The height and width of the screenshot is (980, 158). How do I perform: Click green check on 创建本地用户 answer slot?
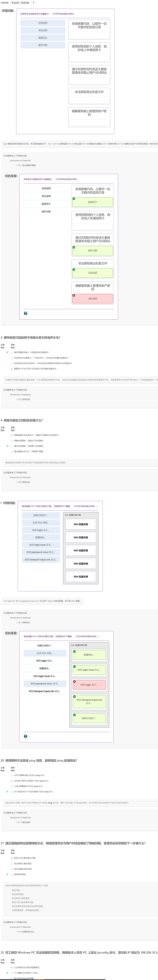74,715
